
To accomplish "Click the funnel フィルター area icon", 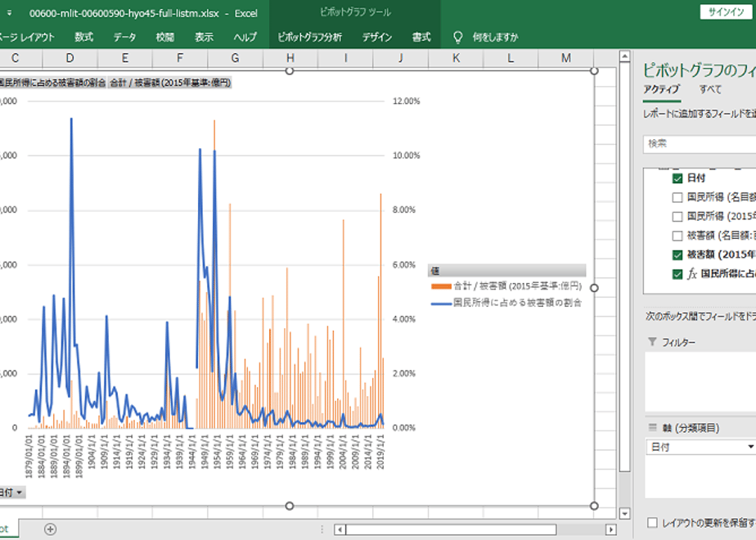I will point(652,342).
